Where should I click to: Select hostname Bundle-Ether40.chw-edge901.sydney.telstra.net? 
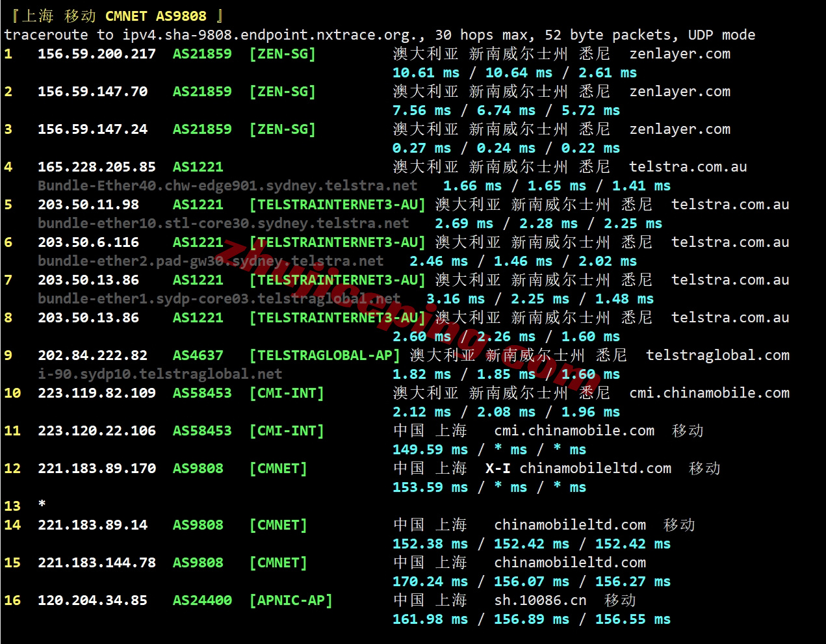227,186
